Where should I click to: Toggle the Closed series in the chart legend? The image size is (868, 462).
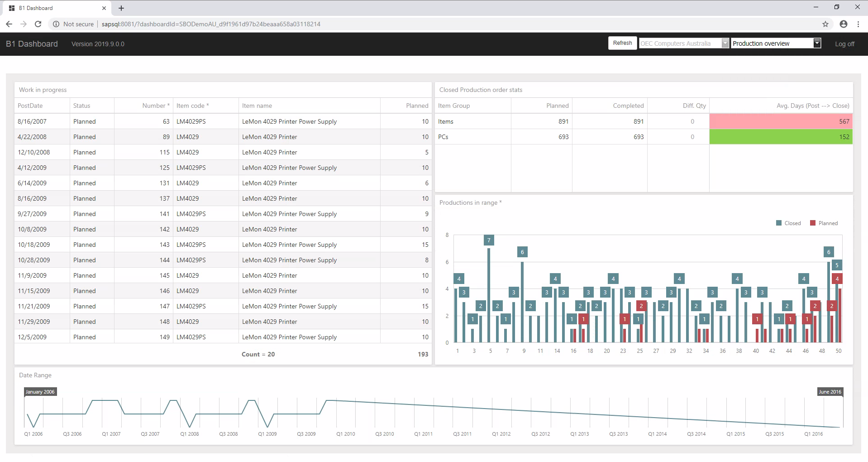[788, 223]
